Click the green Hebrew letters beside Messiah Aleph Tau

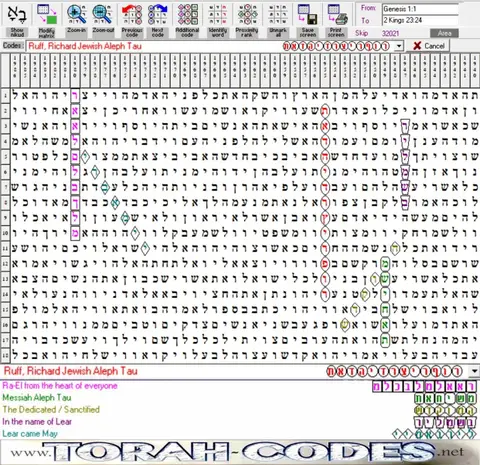pyautogui.click(x=446, y=398)
